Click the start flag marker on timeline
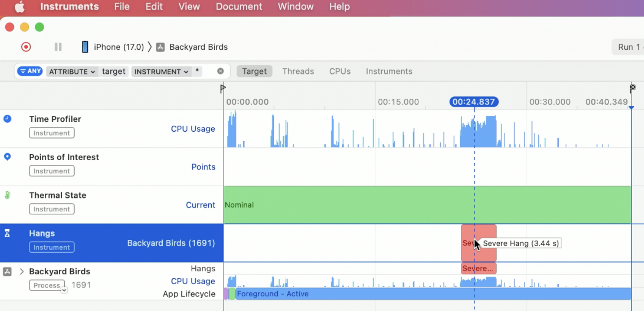Screen dimensions: 644x311 (x=223, y=89)
